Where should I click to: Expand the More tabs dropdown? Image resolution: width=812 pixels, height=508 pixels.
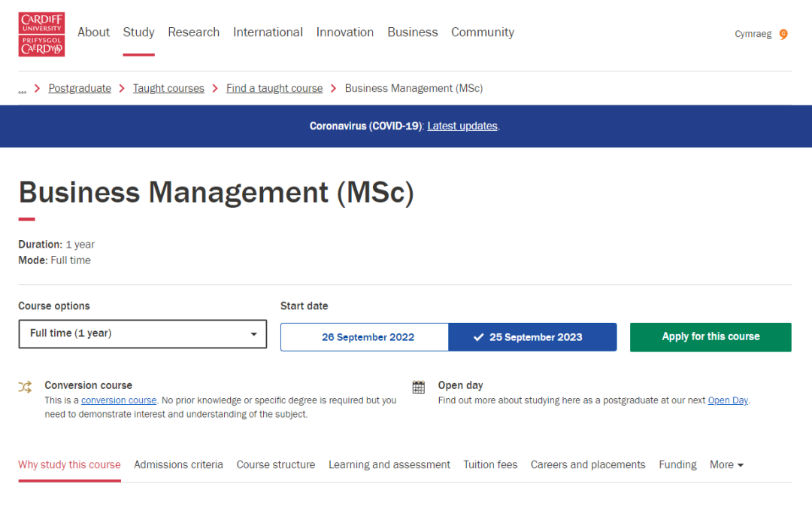726,464
